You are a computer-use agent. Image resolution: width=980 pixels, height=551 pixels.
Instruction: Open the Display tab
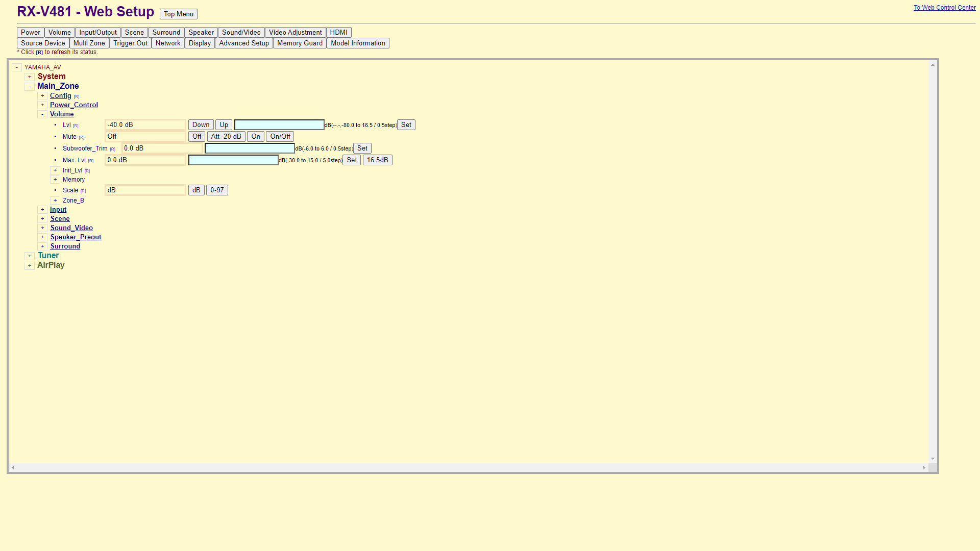tap(200, 43)
